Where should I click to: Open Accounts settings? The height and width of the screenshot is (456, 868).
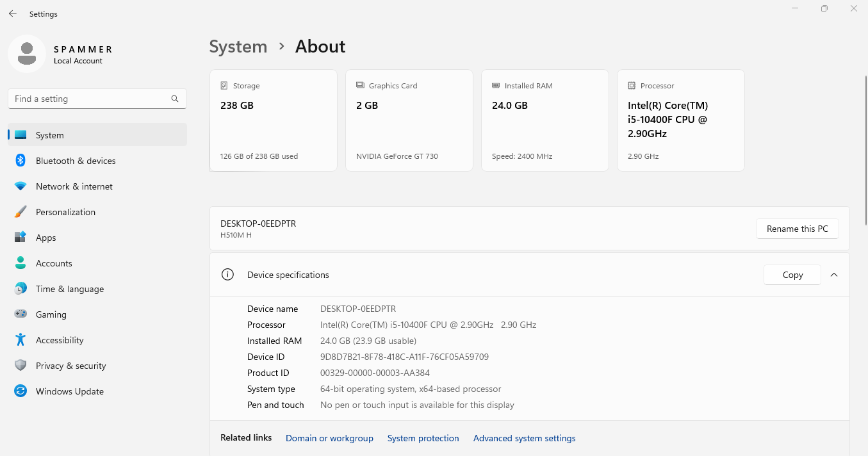(x=97, y=263)
